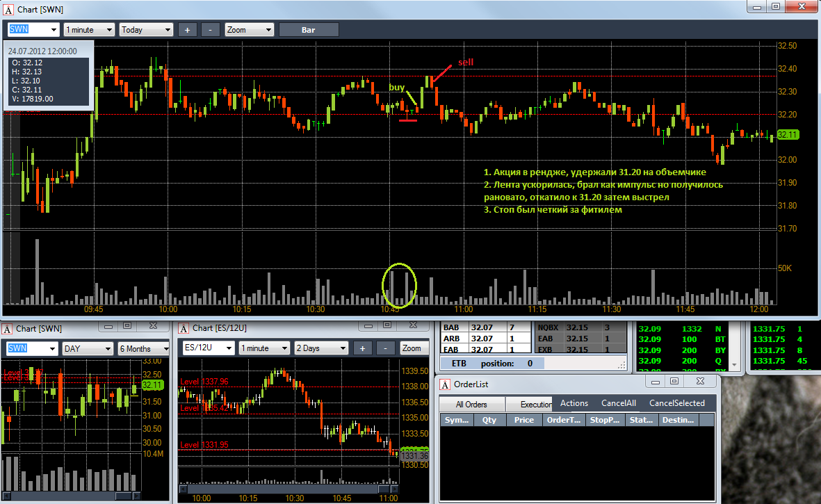Viewport: 821px width, 504px height.
Task: Click the plus zoom-in button in main chart toolbar
Action: 188,30
